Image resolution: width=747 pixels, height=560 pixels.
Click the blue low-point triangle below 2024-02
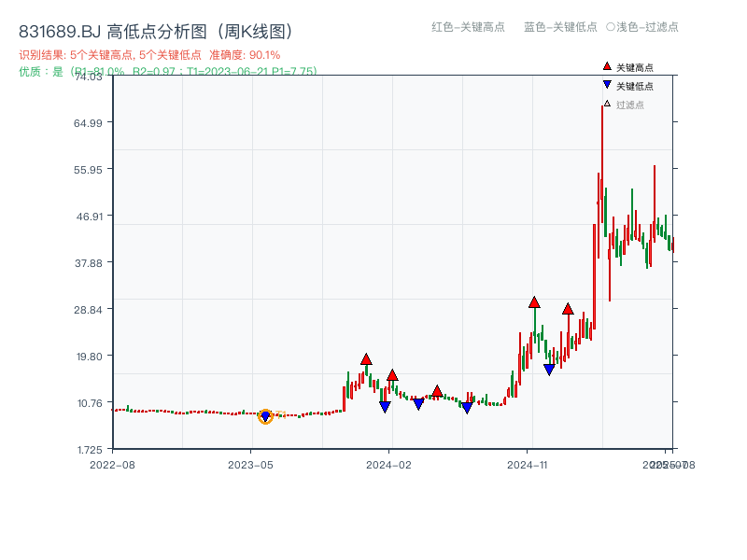click(385, 406)
